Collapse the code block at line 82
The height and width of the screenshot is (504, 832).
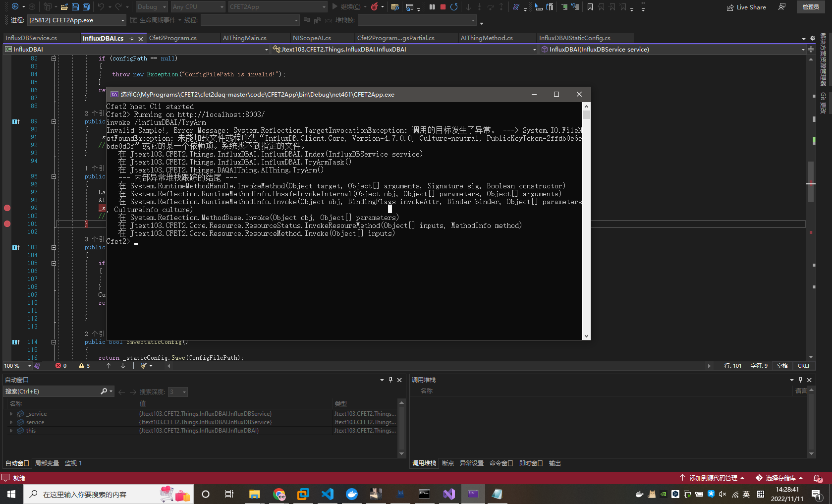pos(54,58)
